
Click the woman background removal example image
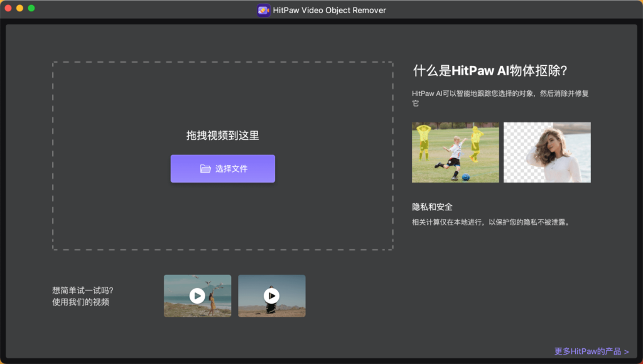[x=547, y=152]
